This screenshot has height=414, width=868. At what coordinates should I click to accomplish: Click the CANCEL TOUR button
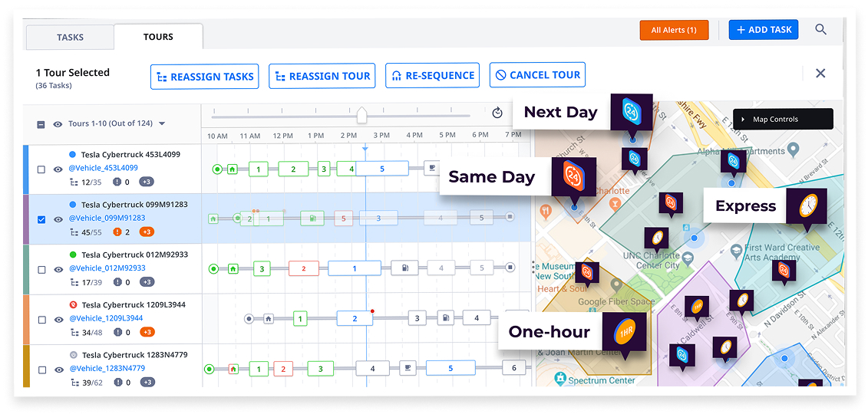tap(537, 75)
